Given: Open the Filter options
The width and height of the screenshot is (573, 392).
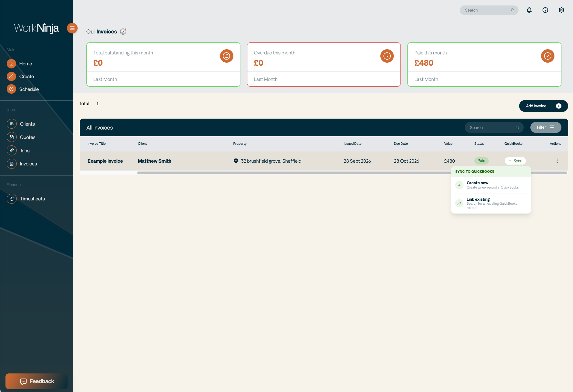Looking at the screenshot, I should point(546,127).
